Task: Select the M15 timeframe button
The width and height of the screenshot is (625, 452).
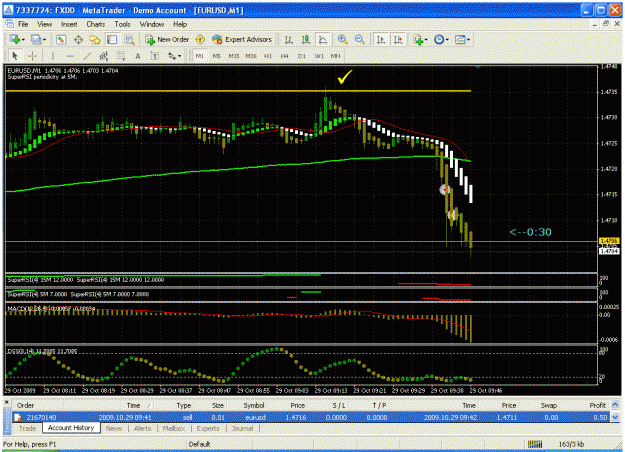Action: pyautogui.click(x=234, y=56)
